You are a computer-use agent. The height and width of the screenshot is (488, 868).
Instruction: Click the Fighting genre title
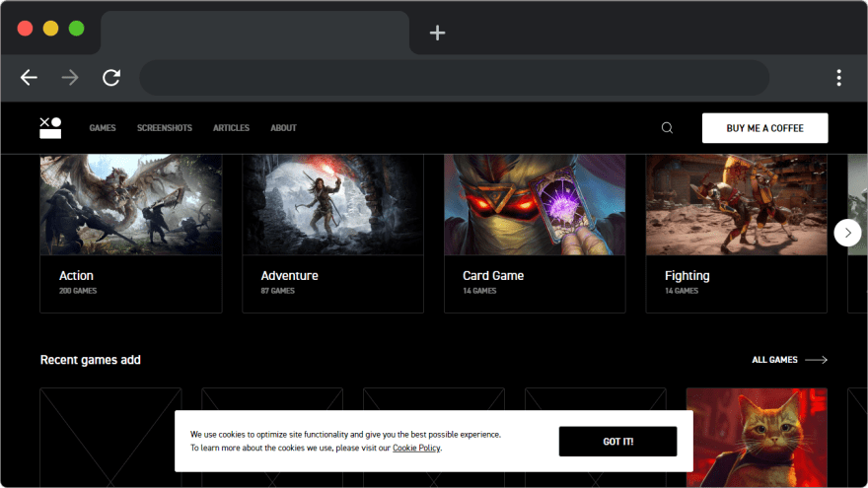pyautogui.click(x=687, y=275)
